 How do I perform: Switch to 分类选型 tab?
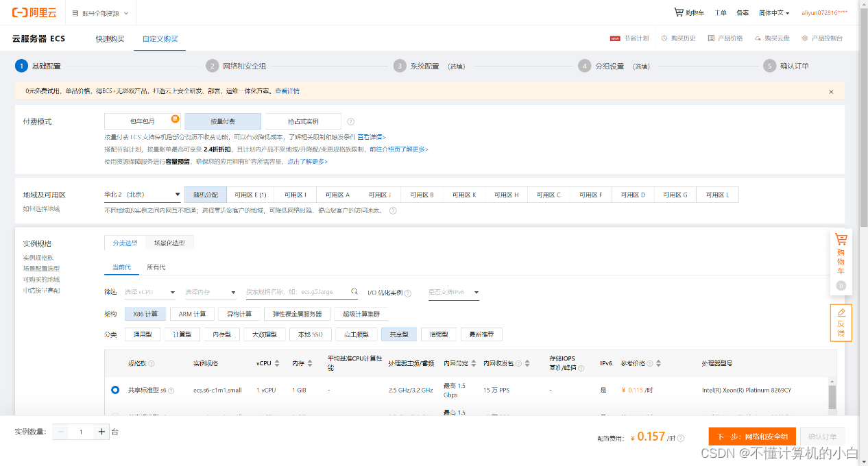[x=125, y=243]
